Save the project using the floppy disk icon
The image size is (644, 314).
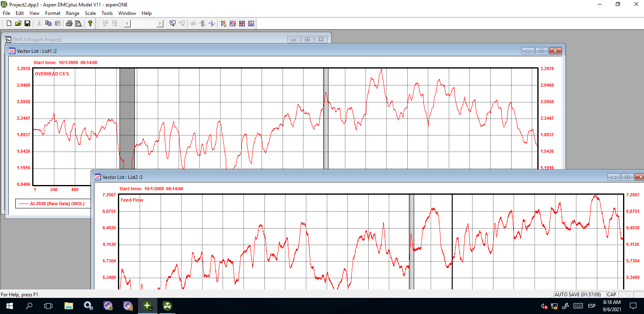coord(27,24)
